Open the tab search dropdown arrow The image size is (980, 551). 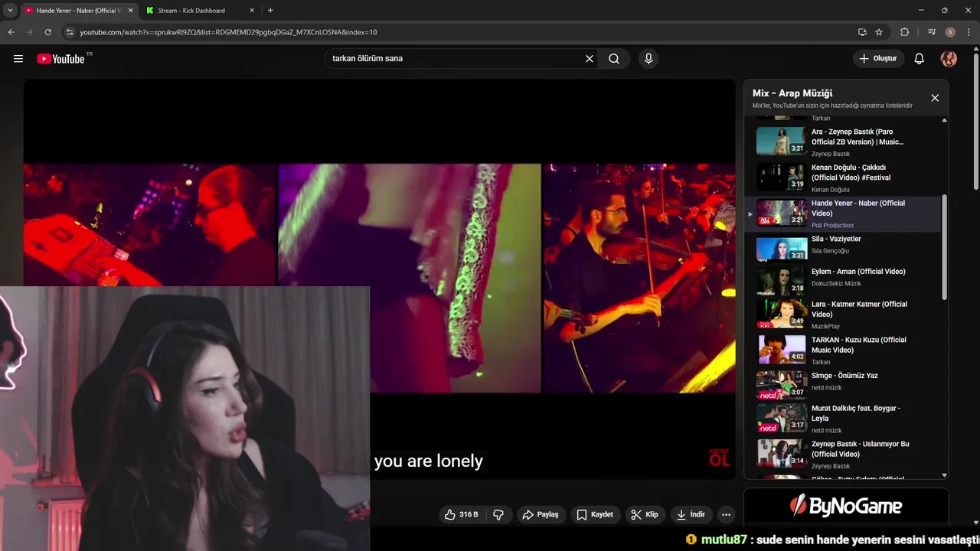pyautogui.click(x=10, y=11)
